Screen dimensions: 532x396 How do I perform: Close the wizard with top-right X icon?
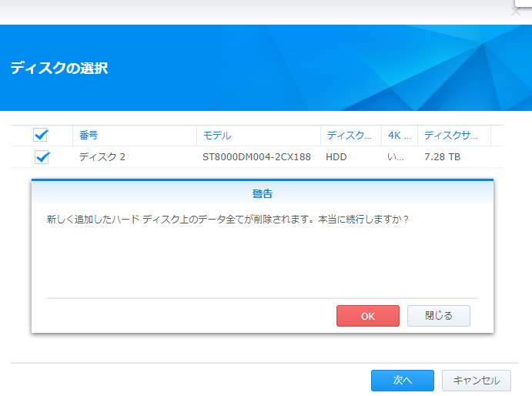[x=515, y=12]
